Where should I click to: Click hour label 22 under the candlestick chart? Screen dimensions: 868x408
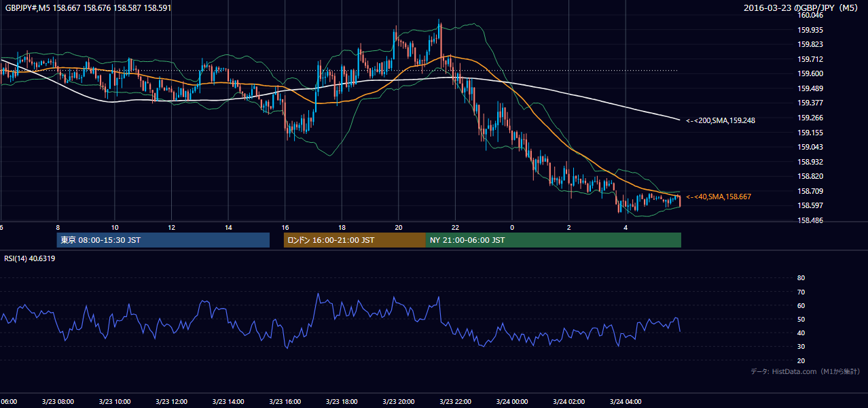coord(455,228)
